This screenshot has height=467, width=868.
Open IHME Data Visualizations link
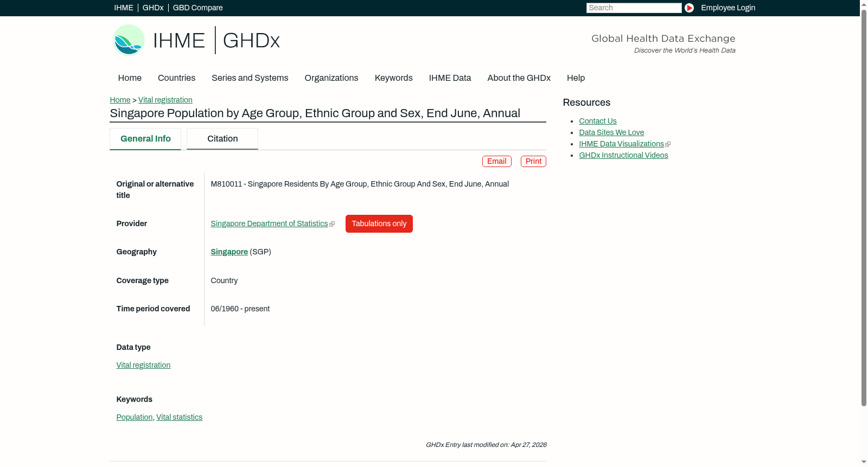point(621,144)
